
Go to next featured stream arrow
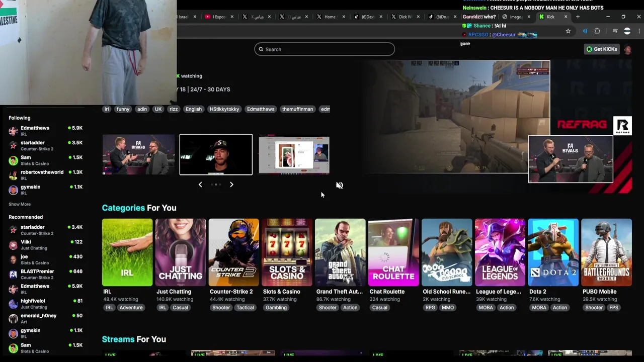tap(231, 185)
